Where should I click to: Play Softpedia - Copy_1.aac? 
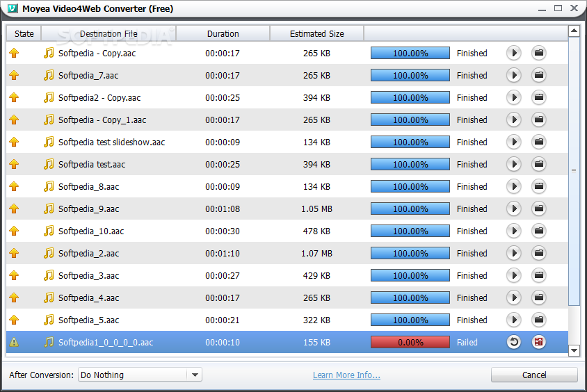pos(513,120)
